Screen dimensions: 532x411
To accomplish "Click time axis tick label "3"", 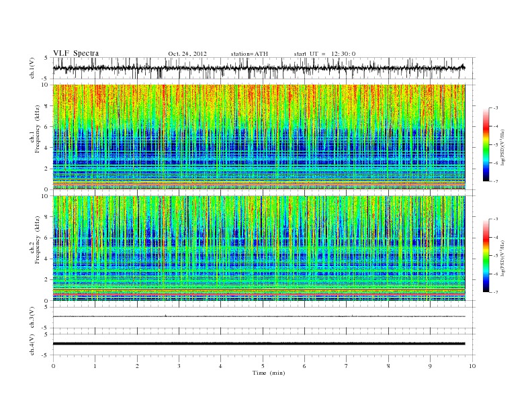I will [179, 366].
